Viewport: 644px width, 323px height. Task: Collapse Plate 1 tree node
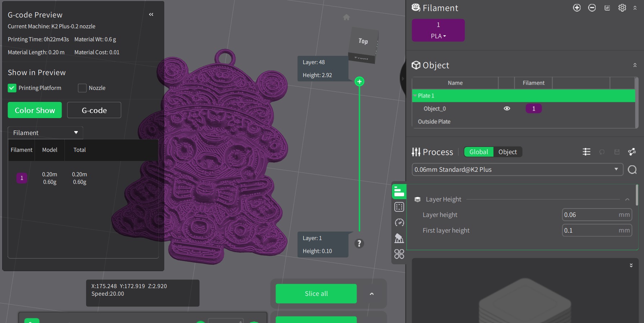[415, 96]
